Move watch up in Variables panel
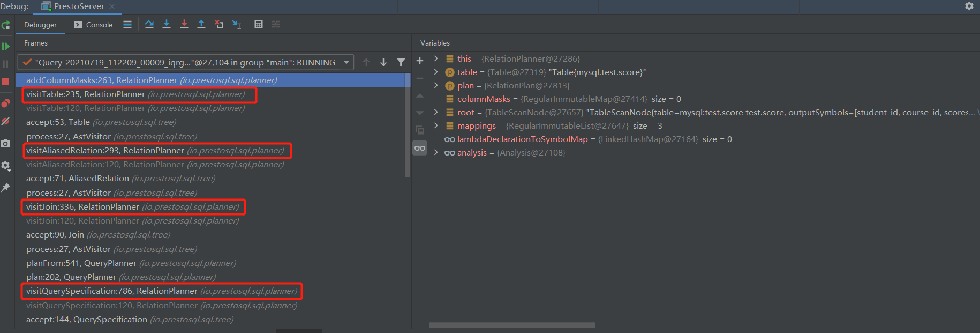 point(420,95)
